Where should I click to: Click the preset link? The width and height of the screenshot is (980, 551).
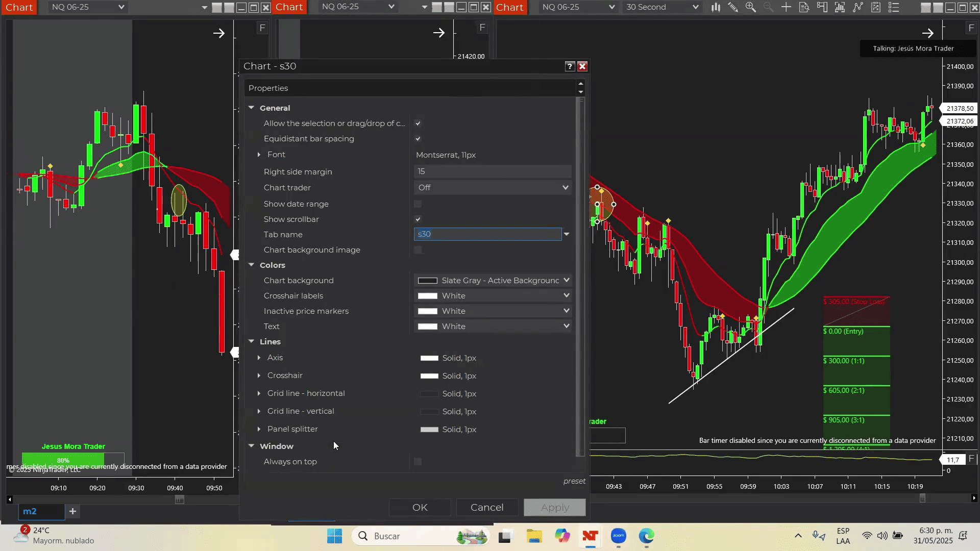[574, 481]
